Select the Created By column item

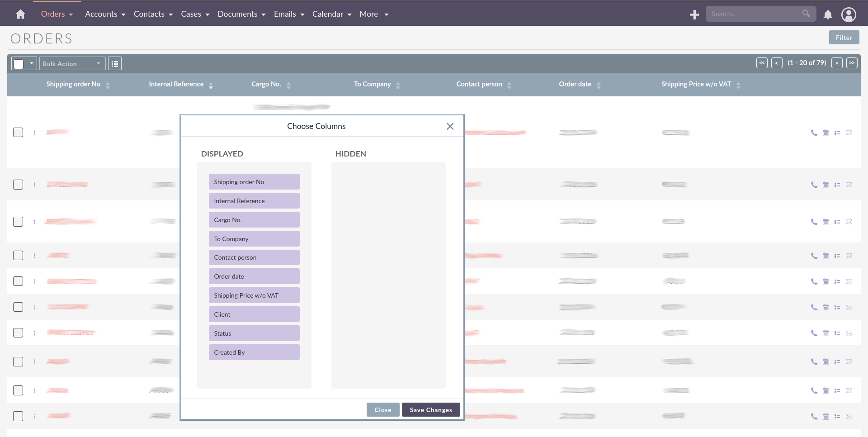point(254,352)
